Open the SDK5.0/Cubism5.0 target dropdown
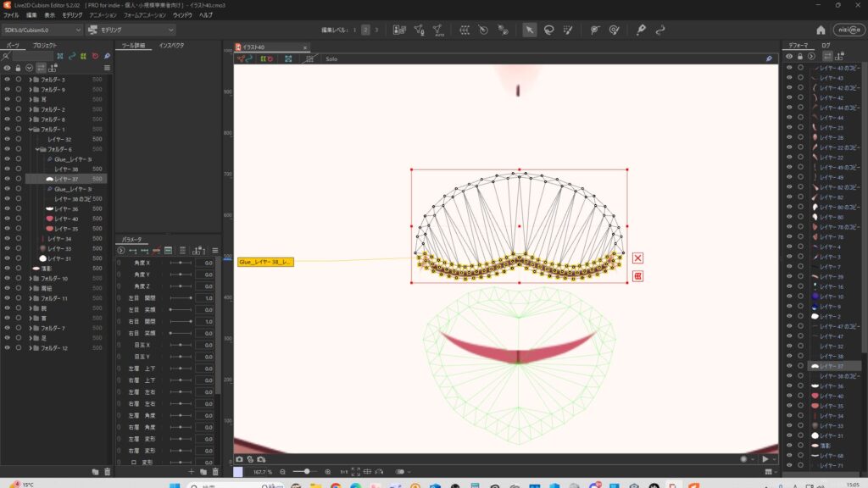The height and width of the screenshot is (488, 868). (42, 30)
